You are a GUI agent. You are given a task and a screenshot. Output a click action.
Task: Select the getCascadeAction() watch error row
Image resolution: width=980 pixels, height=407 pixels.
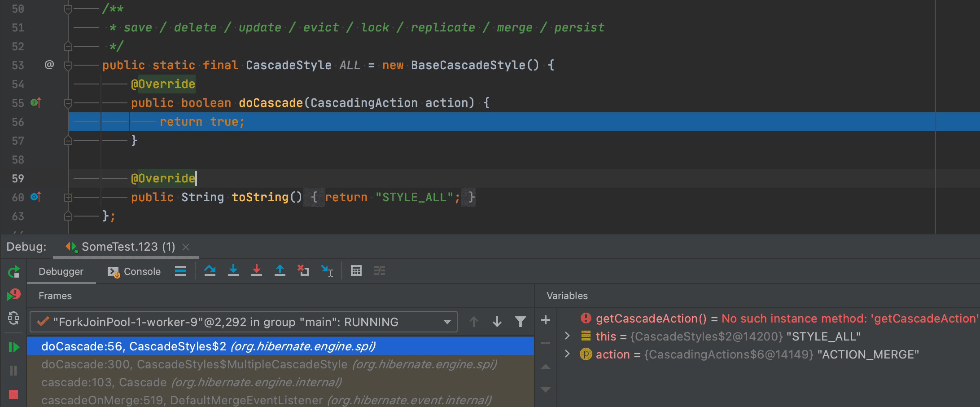coord(768,319)
